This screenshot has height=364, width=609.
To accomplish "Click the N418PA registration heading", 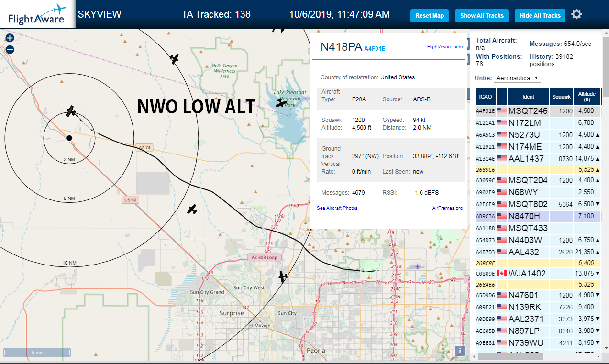I will pos(341,47).
